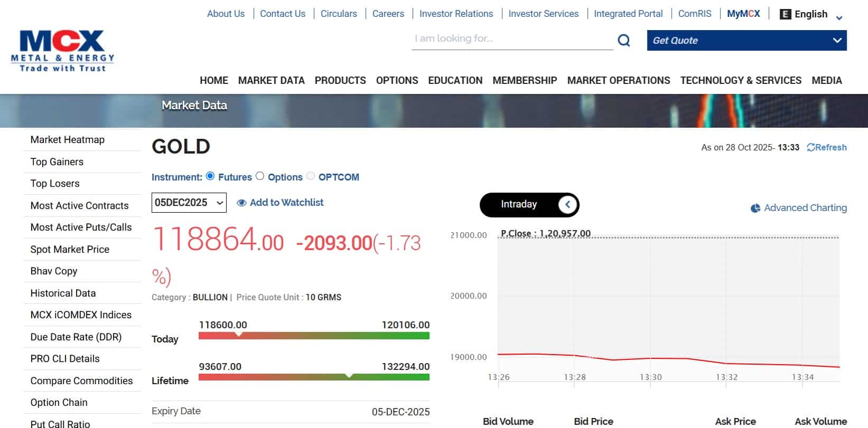Click the eye icon beside Add to Watchlist
This screenshot has width=868, height=428.
(x=241, y=203)
